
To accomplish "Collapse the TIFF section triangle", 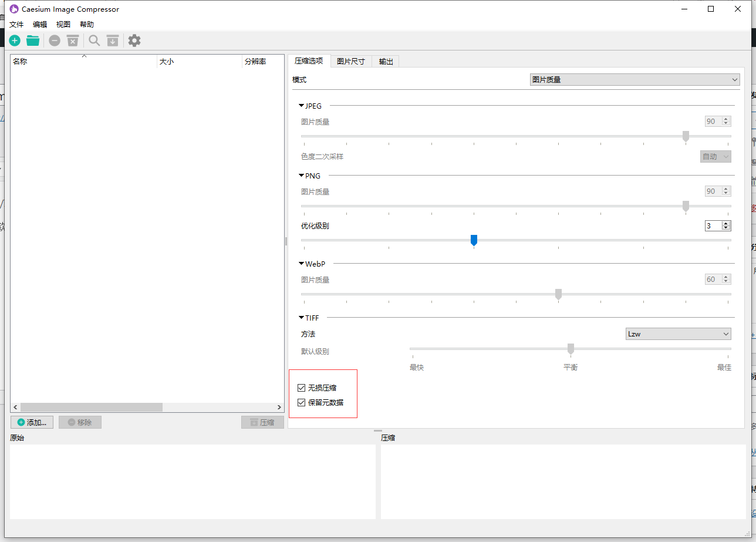I will tap(302, 318).
